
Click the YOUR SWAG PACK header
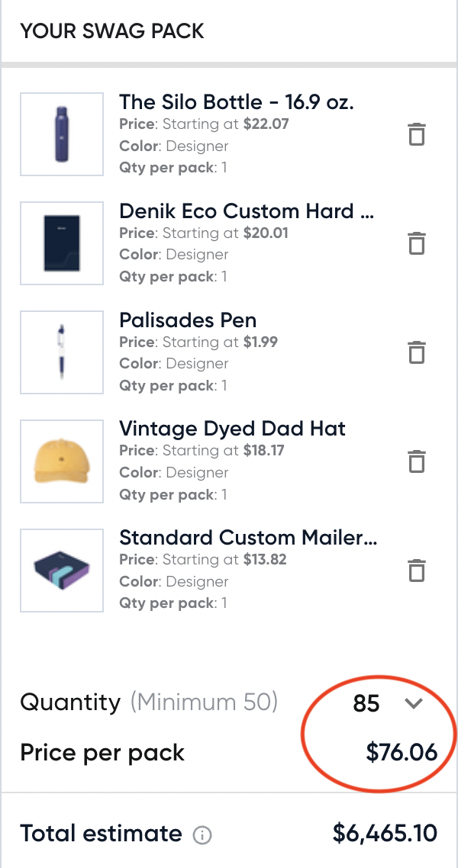click(x=111, y=31)
